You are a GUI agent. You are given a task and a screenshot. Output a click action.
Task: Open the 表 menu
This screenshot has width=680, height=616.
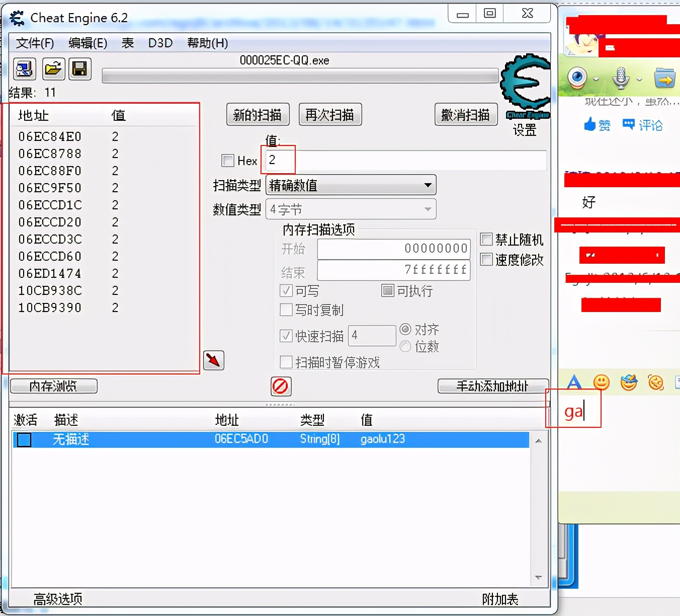pos(128,43)
